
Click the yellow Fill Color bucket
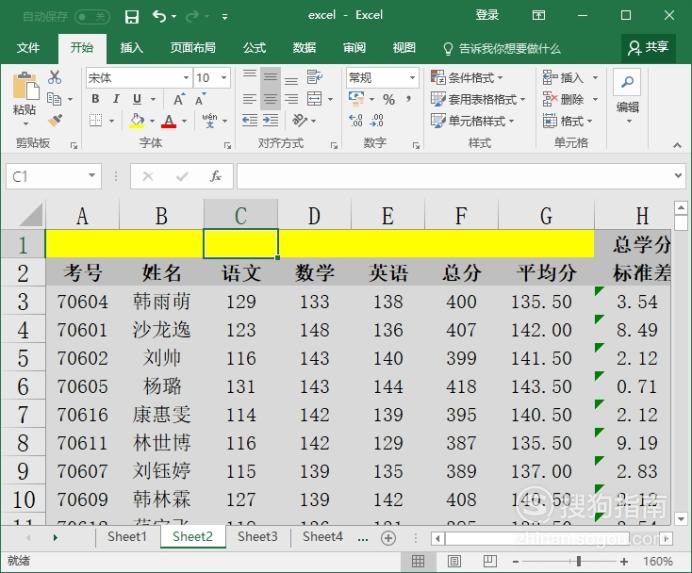click(x=137, y=120)
